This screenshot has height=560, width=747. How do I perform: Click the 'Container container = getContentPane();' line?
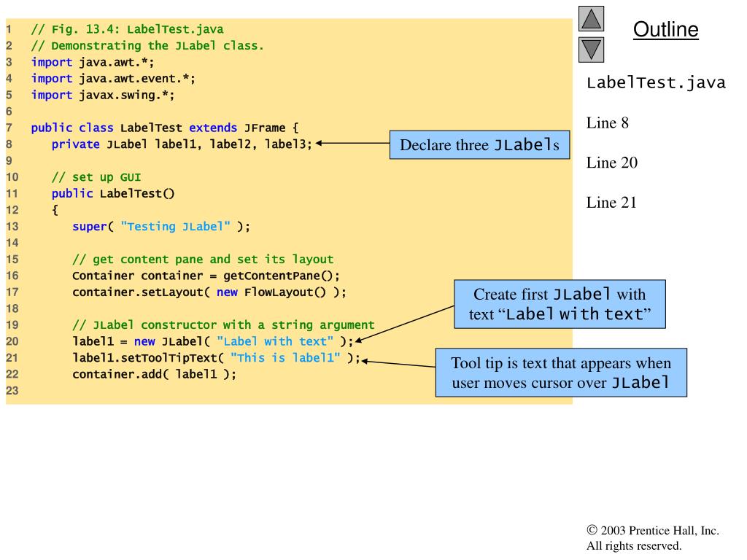(x=206, y=276)
